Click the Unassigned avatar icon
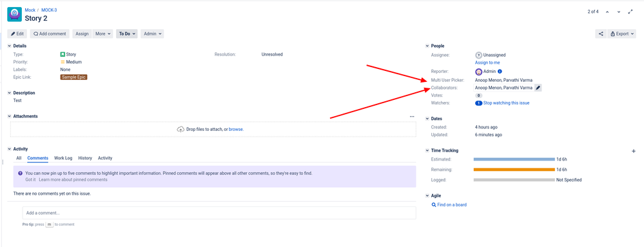This screenshot has height=247, width=644. (x=478, y=55)
